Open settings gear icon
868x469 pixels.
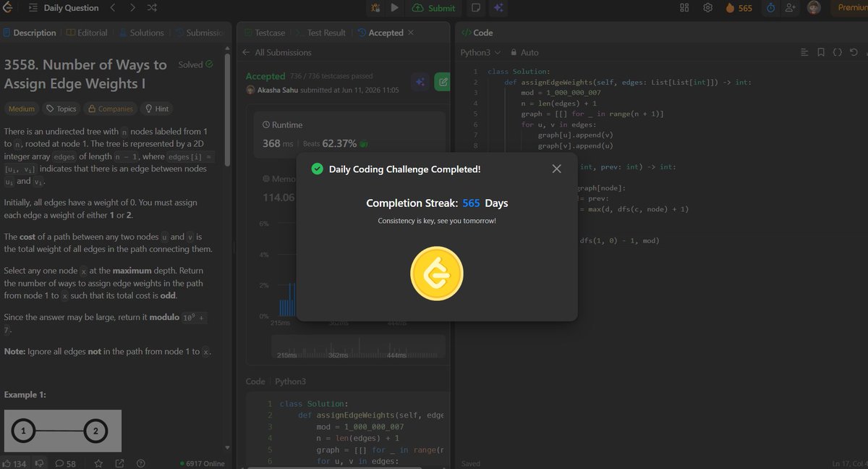coord(707,8)
